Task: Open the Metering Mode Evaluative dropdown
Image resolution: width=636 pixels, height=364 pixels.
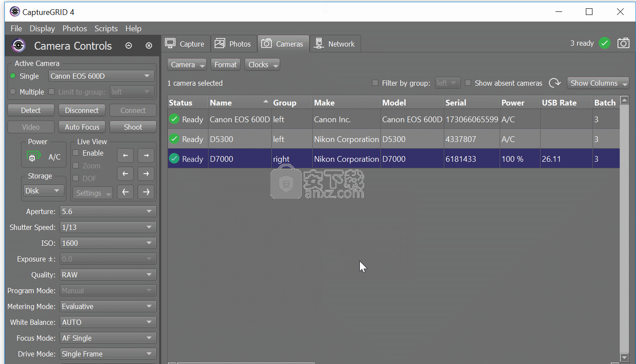Action: 108,306
